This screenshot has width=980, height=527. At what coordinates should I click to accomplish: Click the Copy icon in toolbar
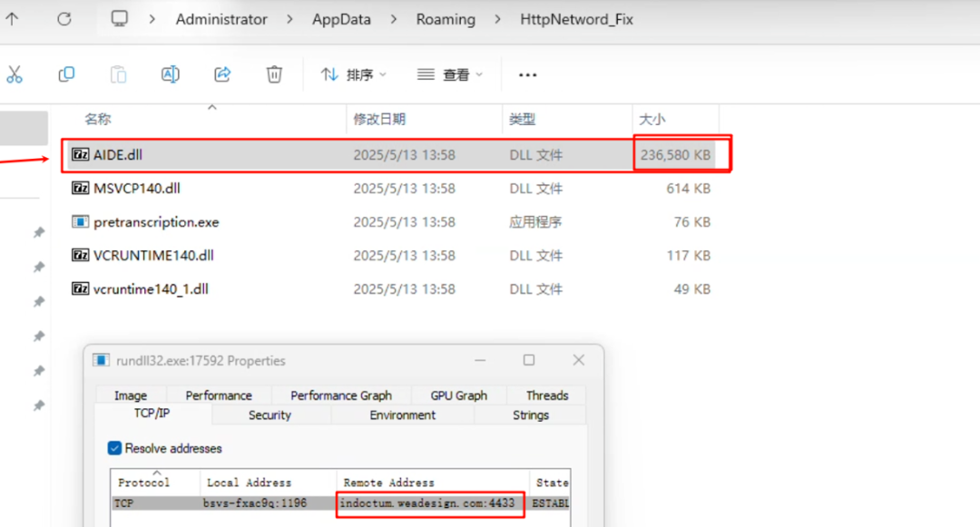[x=66, y=74]
